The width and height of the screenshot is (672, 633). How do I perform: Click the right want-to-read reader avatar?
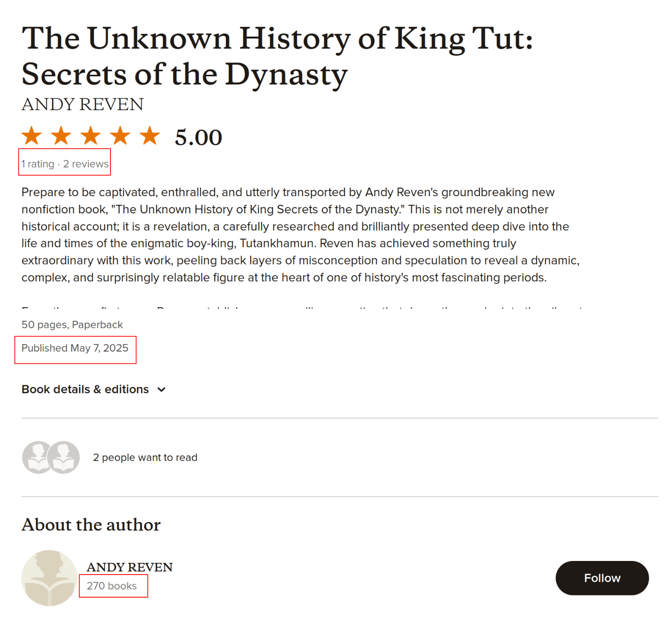pos(64,457)
